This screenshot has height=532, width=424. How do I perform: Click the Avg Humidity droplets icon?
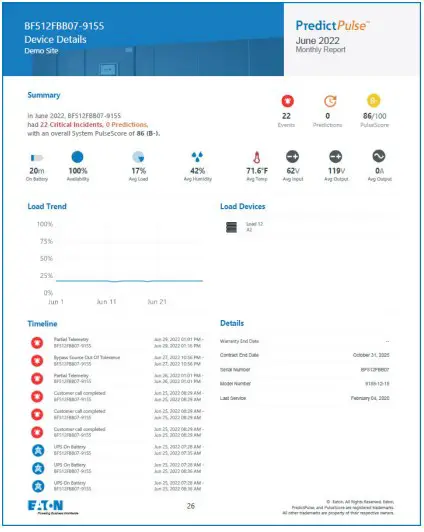coord(197,157)
